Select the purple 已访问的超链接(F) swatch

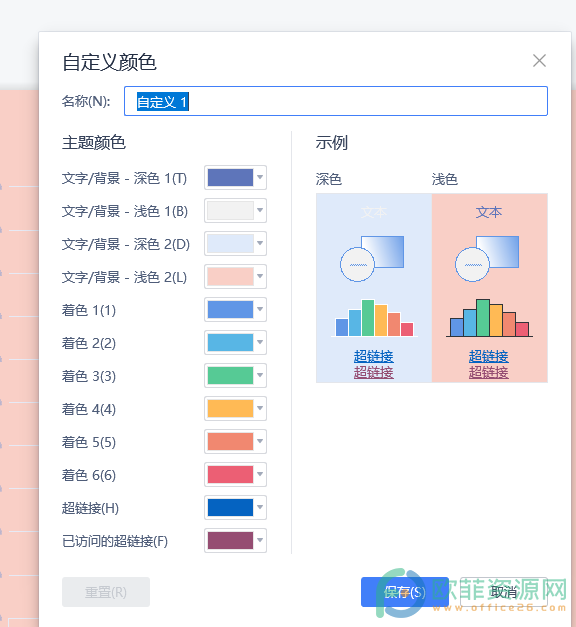point(230,540)
